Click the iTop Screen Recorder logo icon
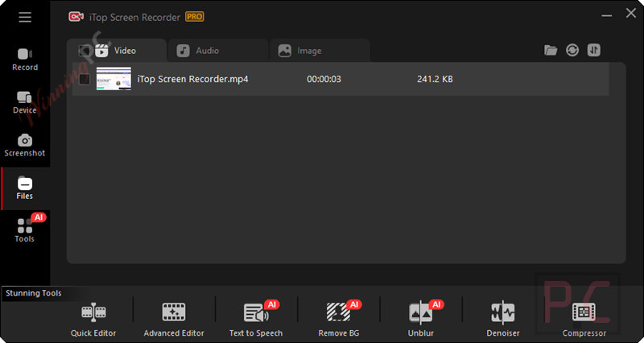 76,17
